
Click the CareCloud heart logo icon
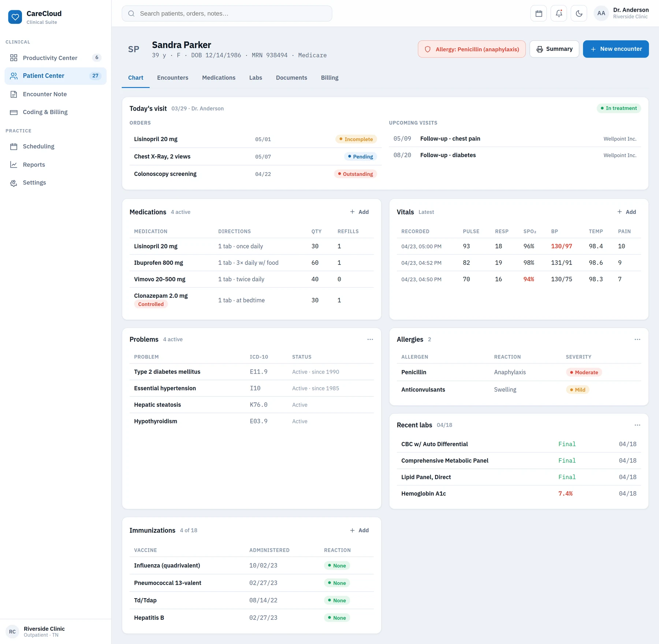[15, 17]
